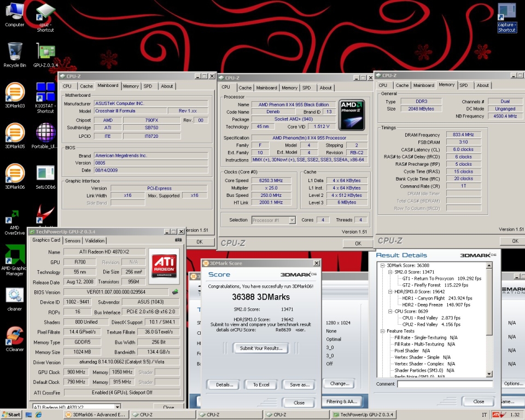
Task: Select HDR2 - Deep Freeze result row
Action: [x=436, y=305]
